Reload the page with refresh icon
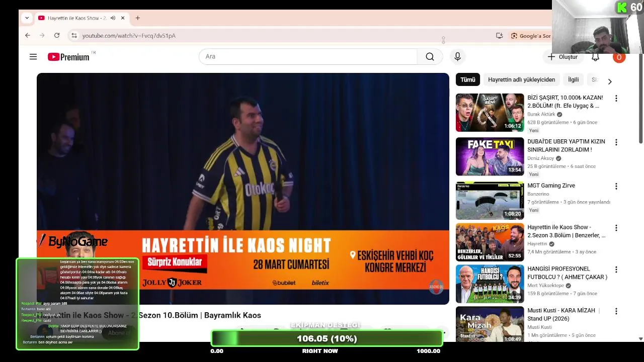Image resolution: width=644 pixels, height=362 pixels. coord(57,36)
